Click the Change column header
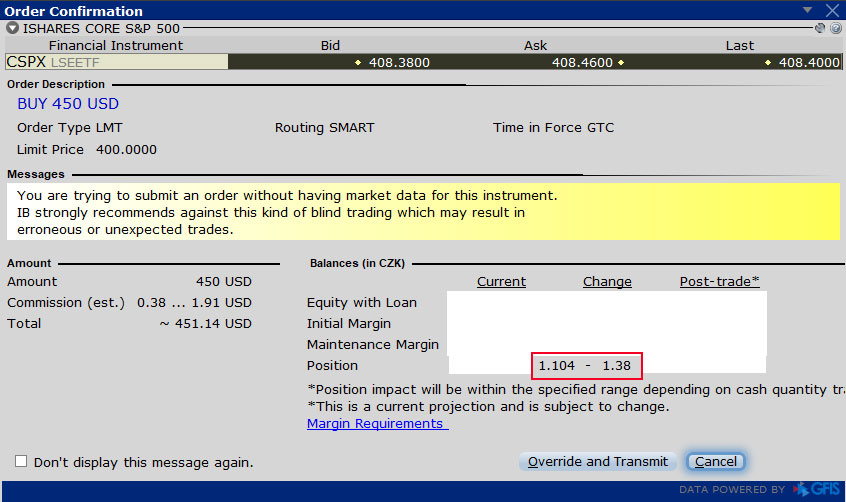The width and height of the screenshot is (846, 502). [607, 282]
